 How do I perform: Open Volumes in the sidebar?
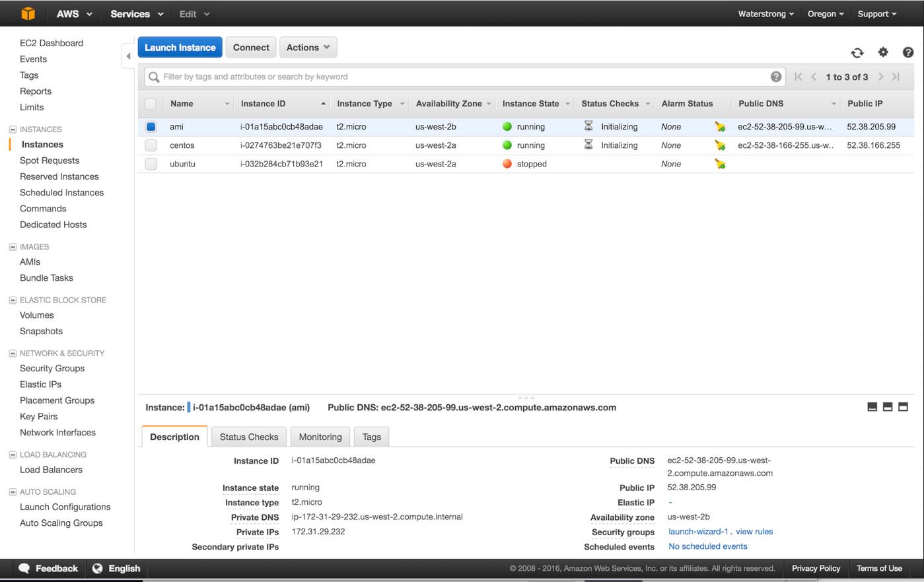(37, 315)
